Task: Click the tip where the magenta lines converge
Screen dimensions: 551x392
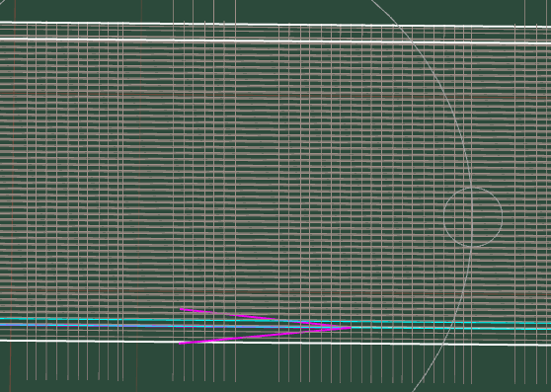Action: point(349,328)
